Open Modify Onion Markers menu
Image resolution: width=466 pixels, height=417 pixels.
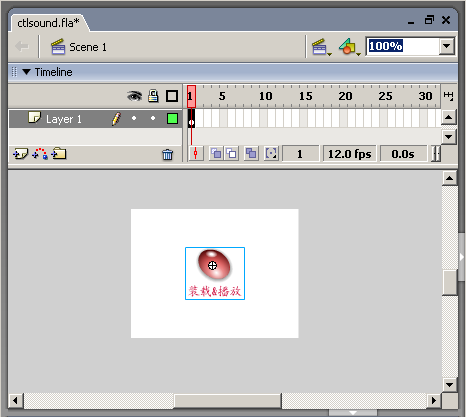tap(271, 154)
